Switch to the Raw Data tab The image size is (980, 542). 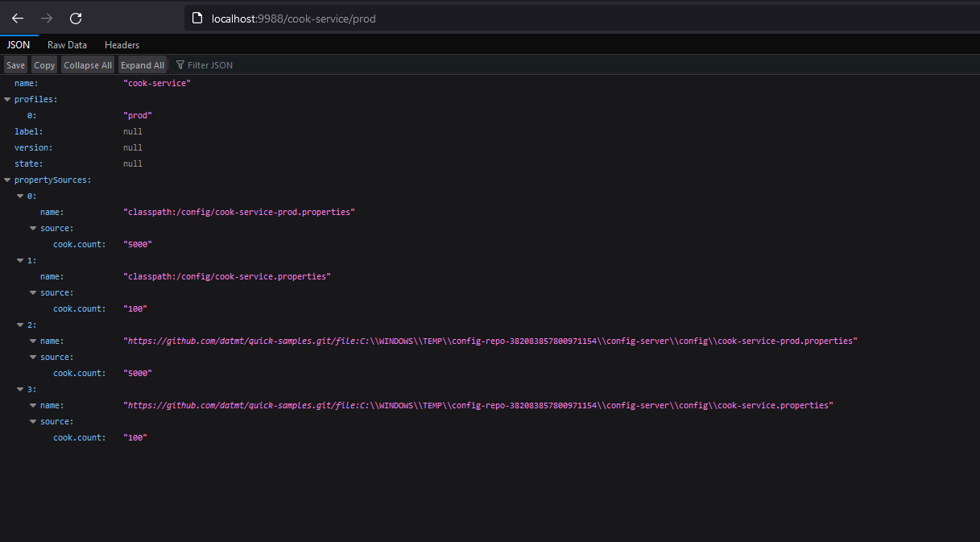(x=67, y=44)
